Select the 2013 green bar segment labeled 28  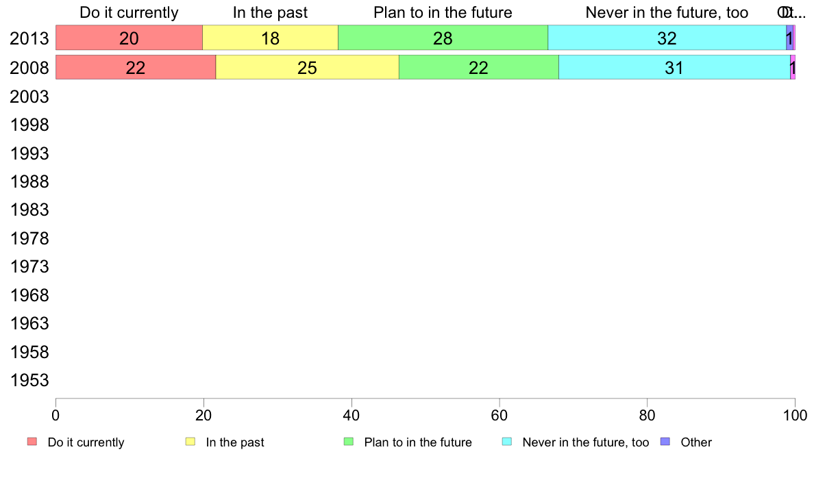coord(443,38)
